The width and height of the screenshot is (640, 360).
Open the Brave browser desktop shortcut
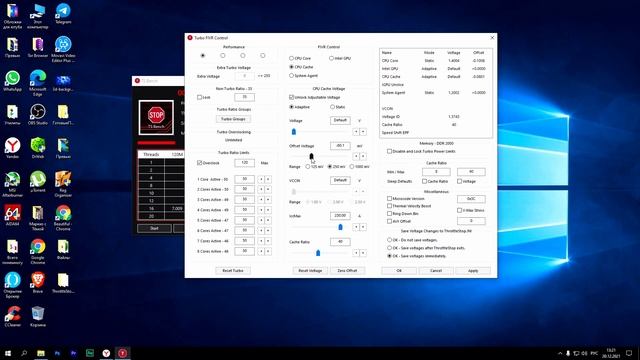point(38,283)
